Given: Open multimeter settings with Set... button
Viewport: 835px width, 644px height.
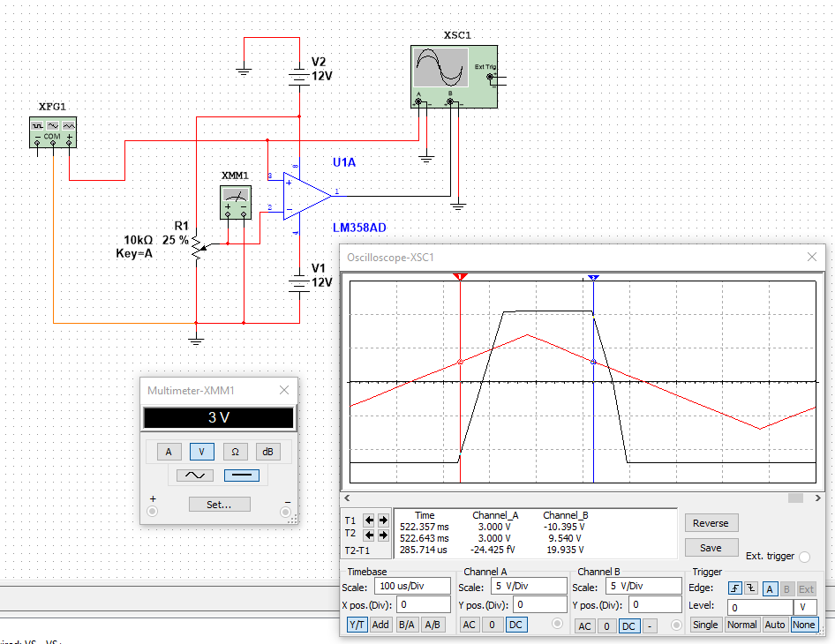Looking at the screenshot, I should pos(219,505).
